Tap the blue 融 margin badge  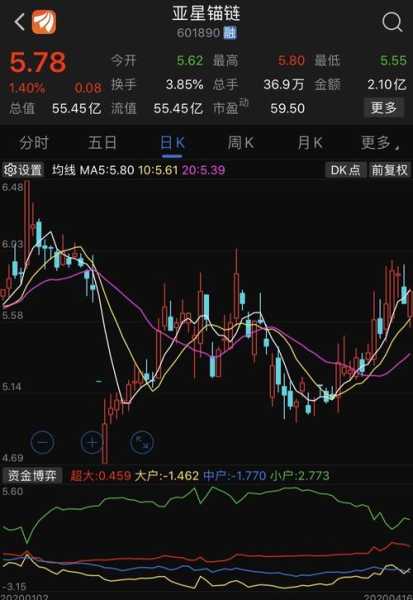[230, 33]
